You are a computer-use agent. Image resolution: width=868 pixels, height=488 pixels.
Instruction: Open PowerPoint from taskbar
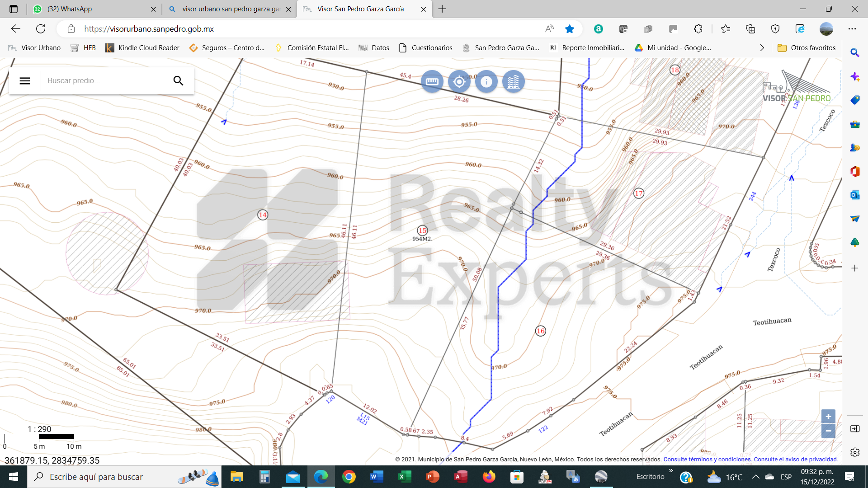433,477
